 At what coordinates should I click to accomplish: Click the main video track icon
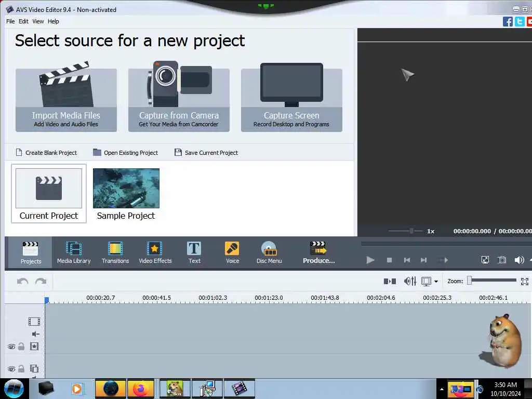click(x=34, y=321)
